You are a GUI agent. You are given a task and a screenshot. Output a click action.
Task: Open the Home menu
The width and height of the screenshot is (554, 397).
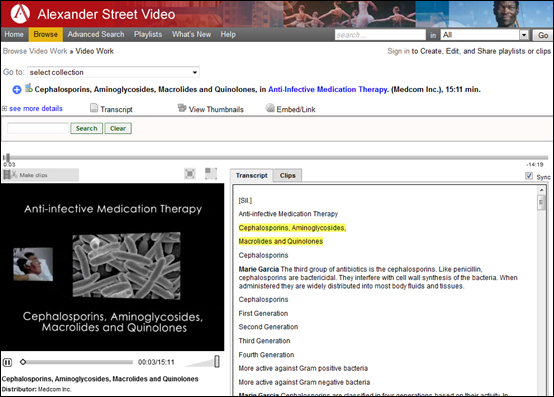(14, 35)
